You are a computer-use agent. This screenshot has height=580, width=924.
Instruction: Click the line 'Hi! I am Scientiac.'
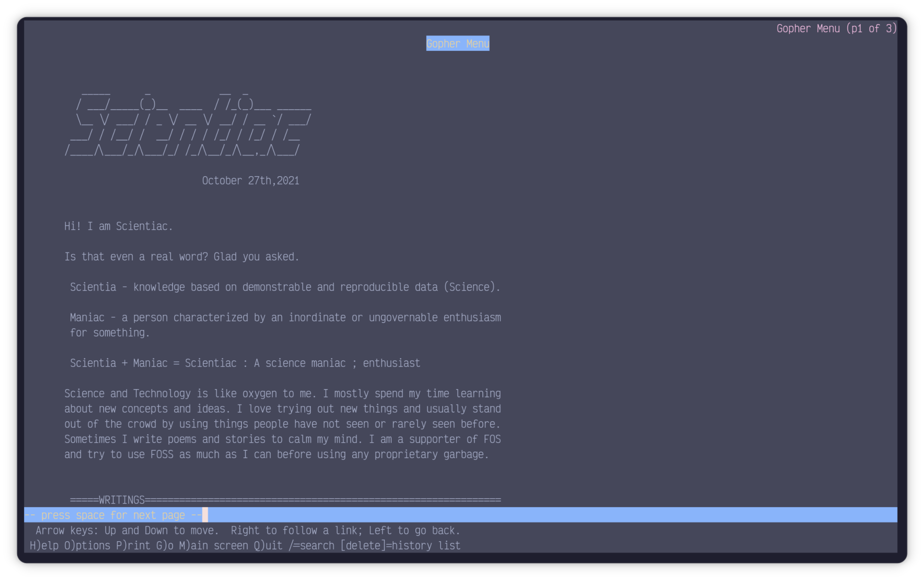click(119, 226)
